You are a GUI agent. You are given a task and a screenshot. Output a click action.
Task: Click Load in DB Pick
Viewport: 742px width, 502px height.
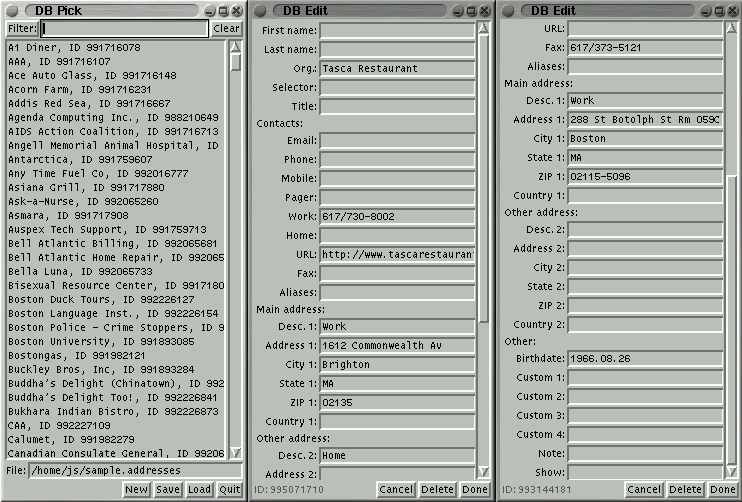[199, 489]
